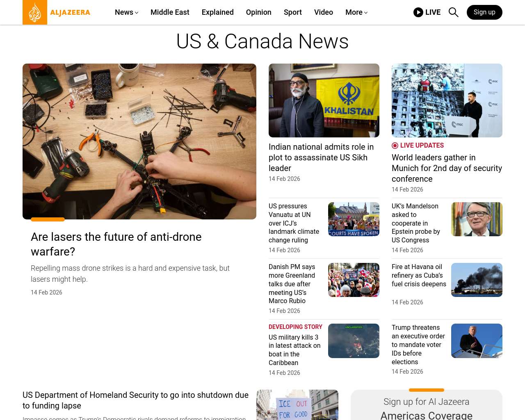Click the Al Jazeera logo
This screenshot has width=525, height=420.
tap(57, 12)
